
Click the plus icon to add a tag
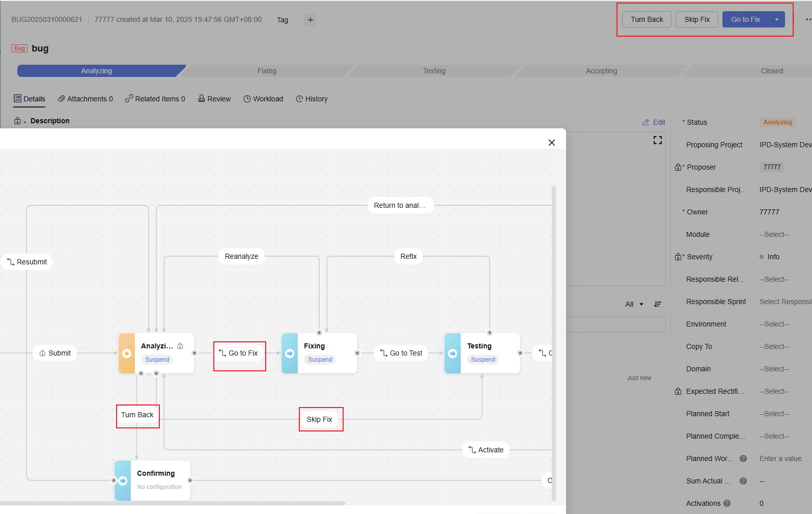point(310,20)
